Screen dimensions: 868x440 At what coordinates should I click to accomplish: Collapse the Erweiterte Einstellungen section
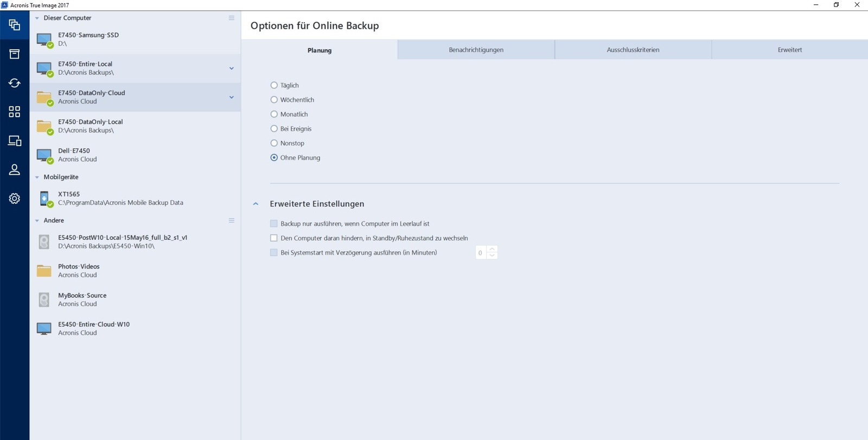pos(256,204)
